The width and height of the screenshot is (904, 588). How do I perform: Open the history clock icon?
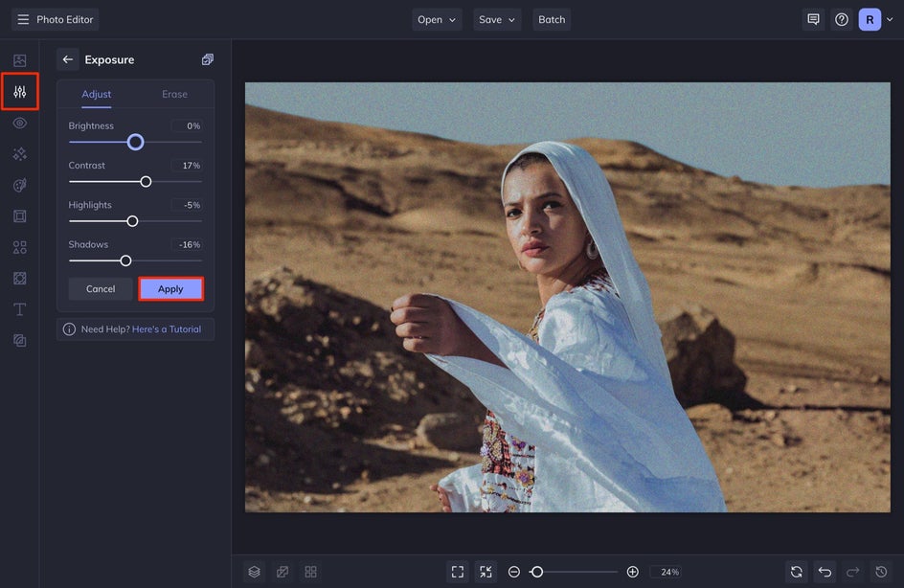tap(881, 572)
